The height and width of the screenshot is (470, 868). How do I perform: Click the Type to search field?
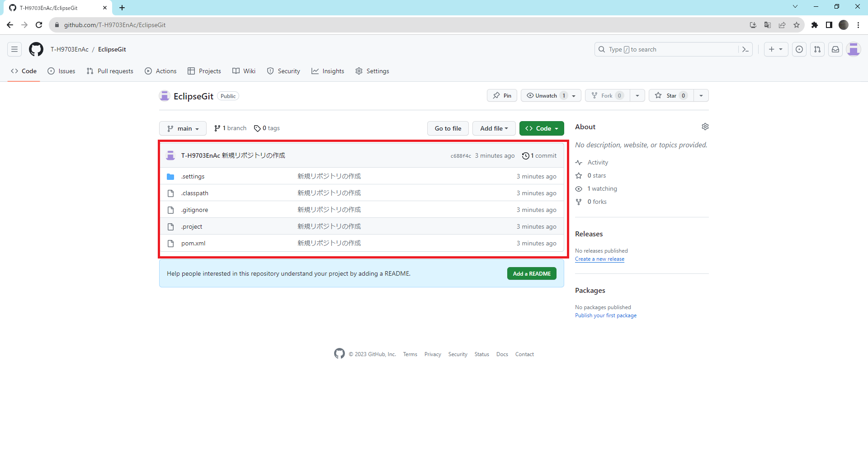[666, 49]
